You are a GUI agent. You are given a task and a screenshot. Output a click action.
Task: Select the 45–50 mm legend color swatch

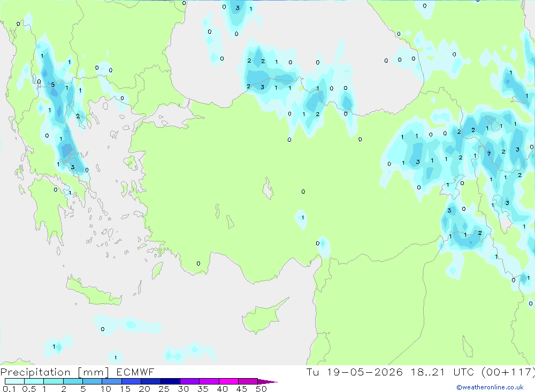pyautogui.click(x=248, y=381)
